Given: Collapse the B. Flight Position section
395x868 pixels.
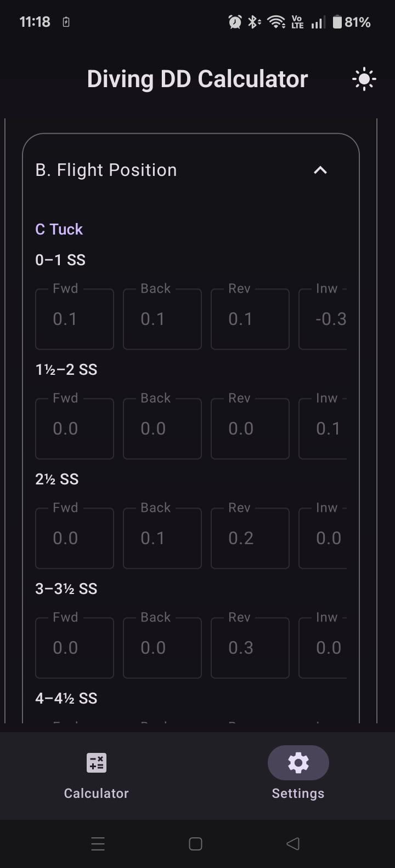Looking at the screenshot, I should coord(320,170).
